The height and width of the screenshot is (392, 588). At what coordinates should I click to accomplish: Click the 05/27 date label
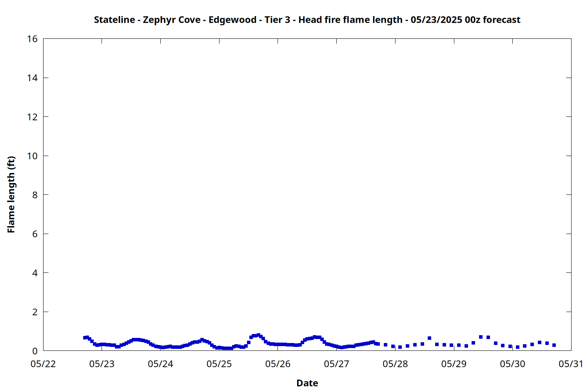[336, 364]
